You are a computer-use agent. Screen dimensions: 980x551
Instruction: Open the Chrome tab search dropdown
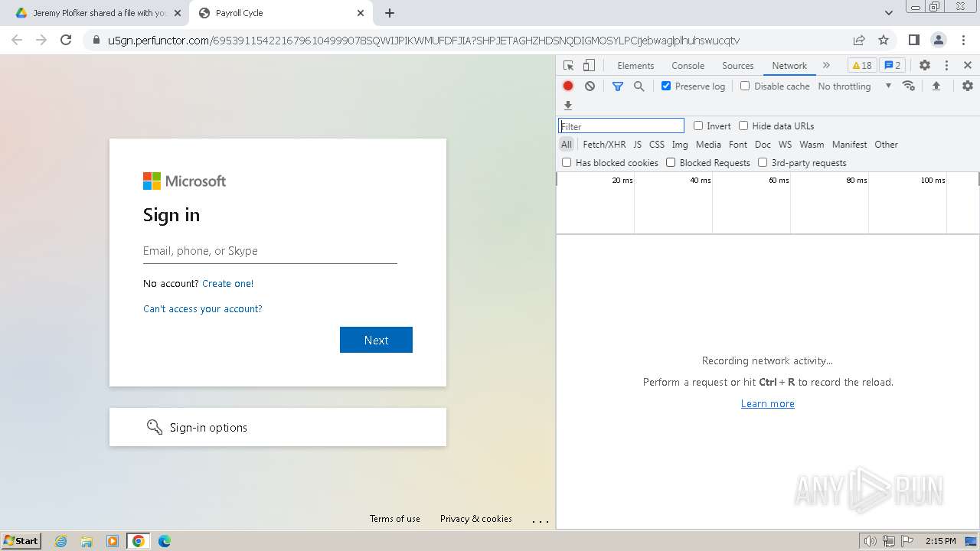coord(889,13)
